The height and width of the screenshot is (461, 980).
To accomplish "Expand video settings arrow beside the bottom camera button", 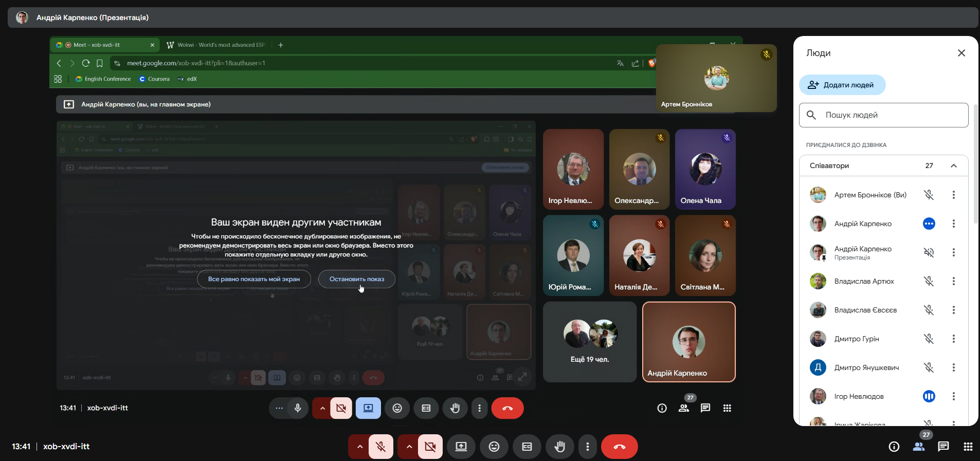I will coord(409,447).
